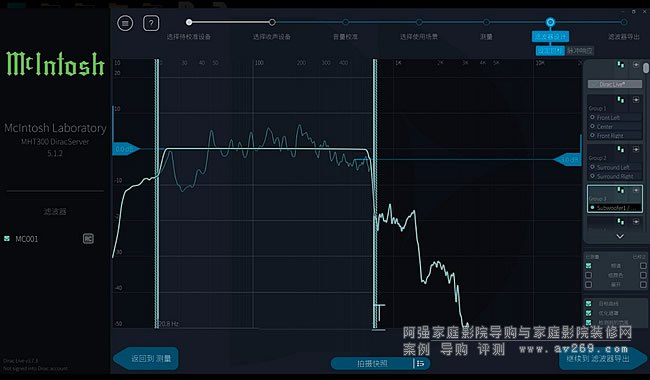Expand more groups with the down chevron

click(620, 236)
